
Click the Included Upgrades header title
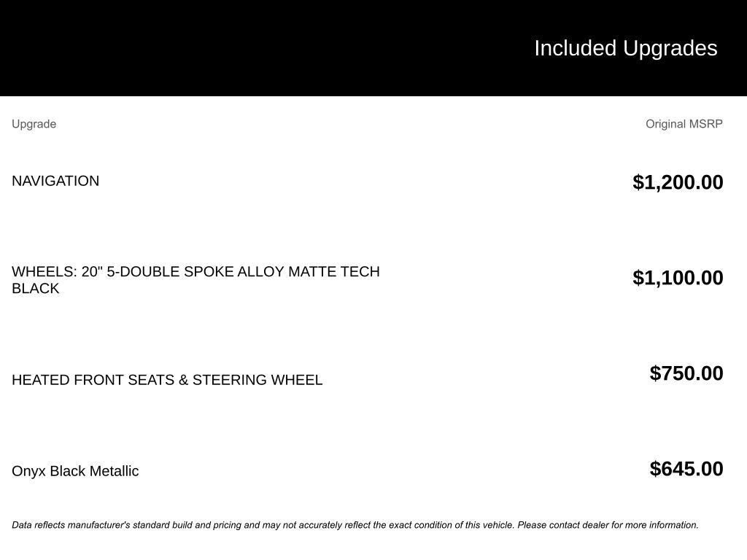click(x=625, y=48)
